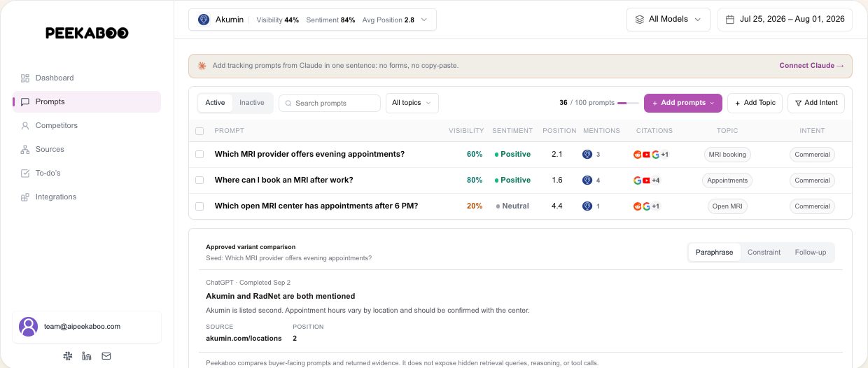Go to Dashboard in sidebar
The image size is (868, 368).
tap(87, 78)
